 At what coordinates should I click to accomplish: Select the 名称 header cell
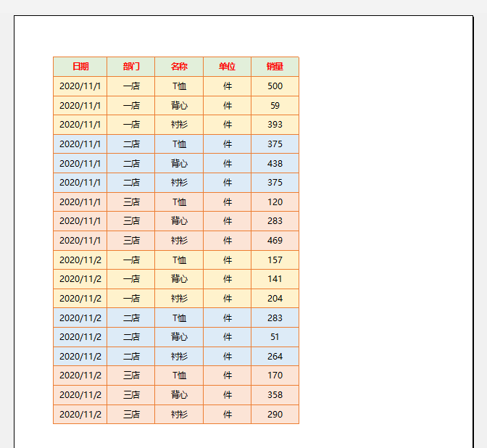pos(179,67)
